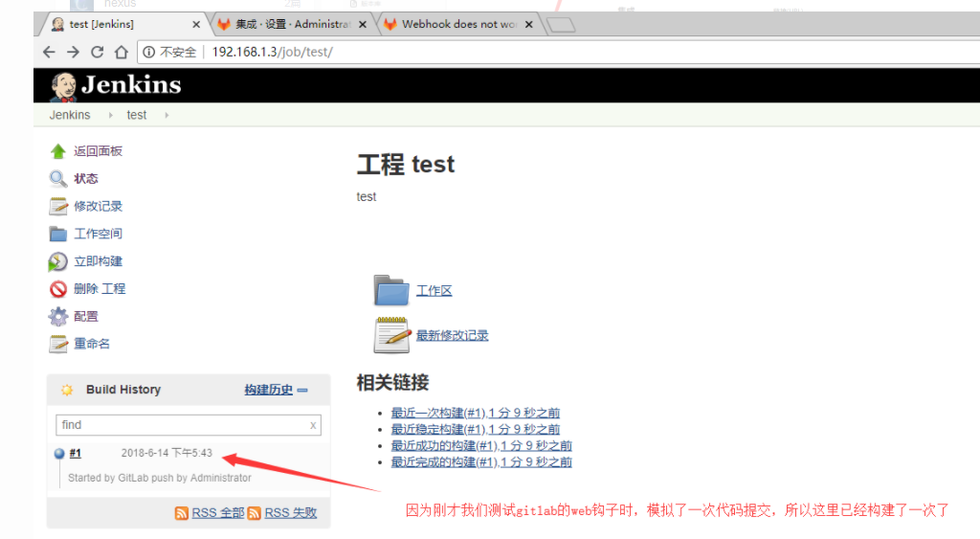This screenshot has height=539, width=980.
Task: Click the gear 配置 icon
Action: point(58,316)
